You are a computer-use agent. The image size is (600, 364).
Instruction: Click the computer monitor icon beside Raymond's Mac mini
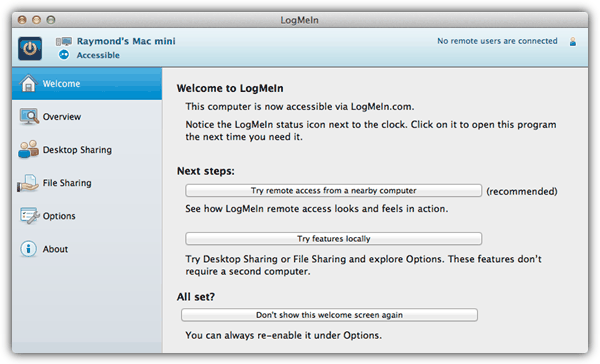pos(64,41)
